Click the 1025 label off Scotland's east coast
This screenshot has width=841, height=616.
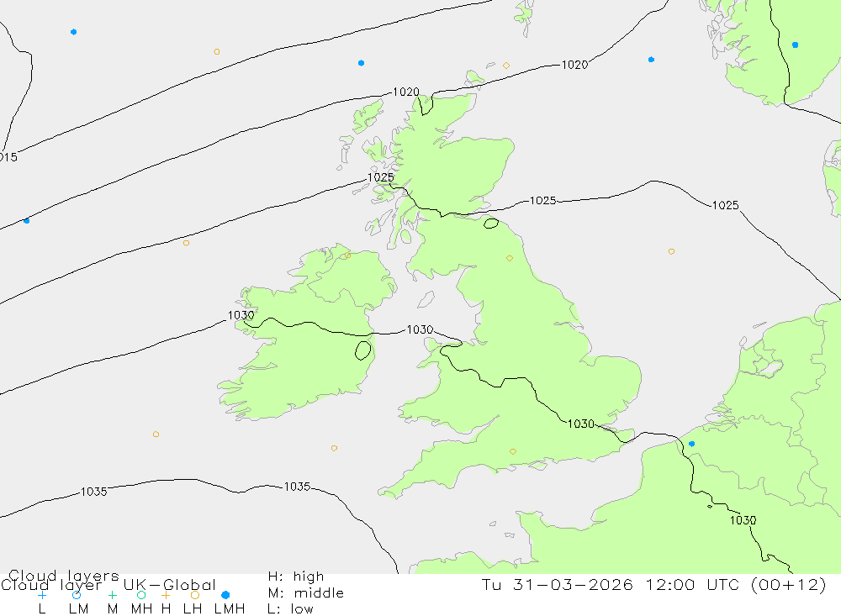click(542, 201)
